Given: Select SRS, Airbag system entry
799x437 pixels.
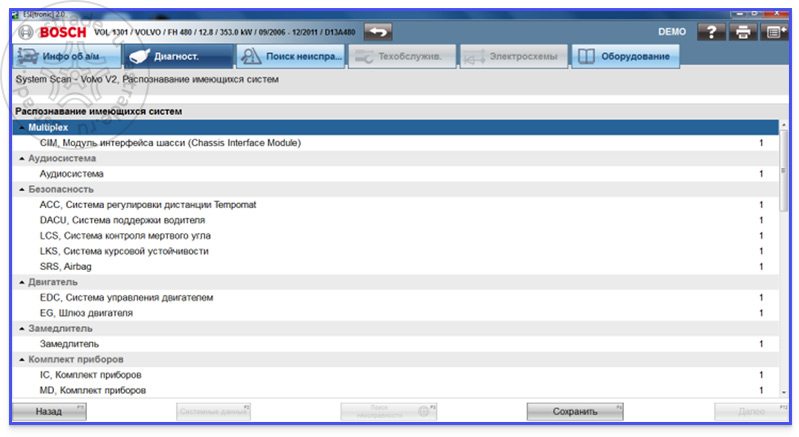Looking at the screenshot, I should [x=395, y=267].
